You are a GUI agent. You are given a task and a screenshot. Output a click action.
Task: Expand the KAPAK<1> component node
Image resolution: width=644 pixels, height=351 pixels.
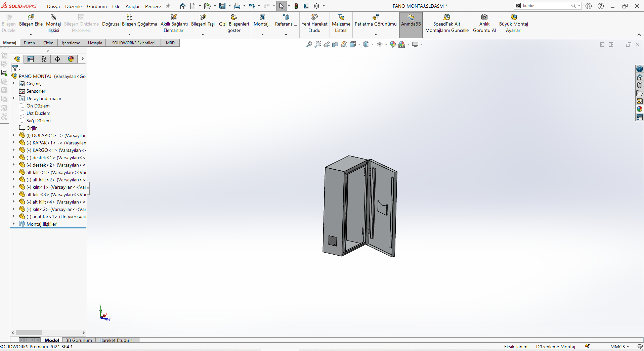click(14, 142)
